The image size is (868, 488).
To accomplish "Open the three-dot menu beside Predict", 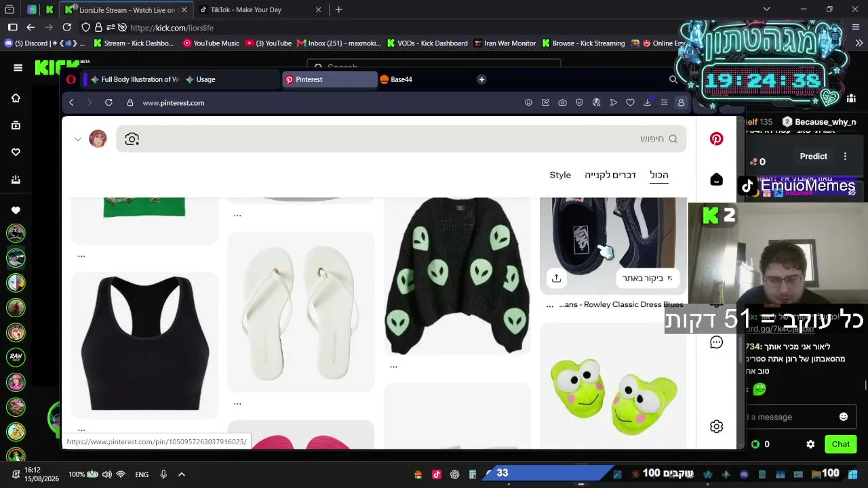I will click(845, 156).
